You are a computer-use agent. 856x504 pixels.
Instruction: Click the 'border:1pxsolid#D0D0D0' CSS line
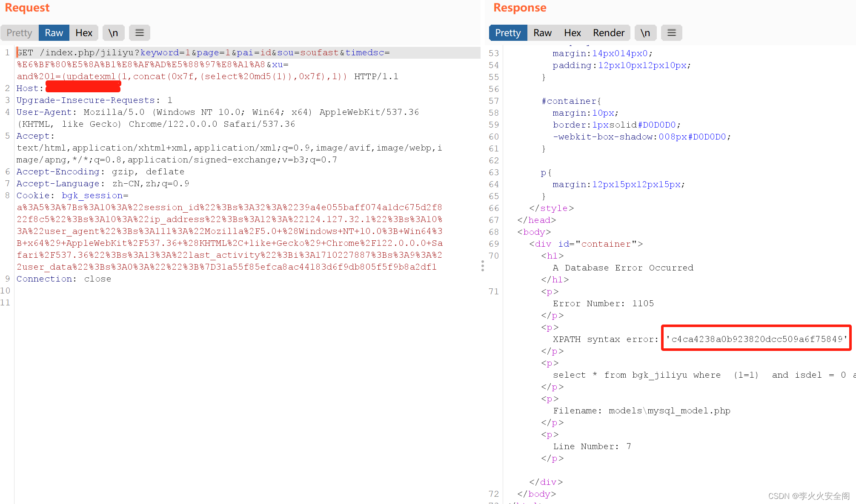pyautogui.click(x=617, y=125)
